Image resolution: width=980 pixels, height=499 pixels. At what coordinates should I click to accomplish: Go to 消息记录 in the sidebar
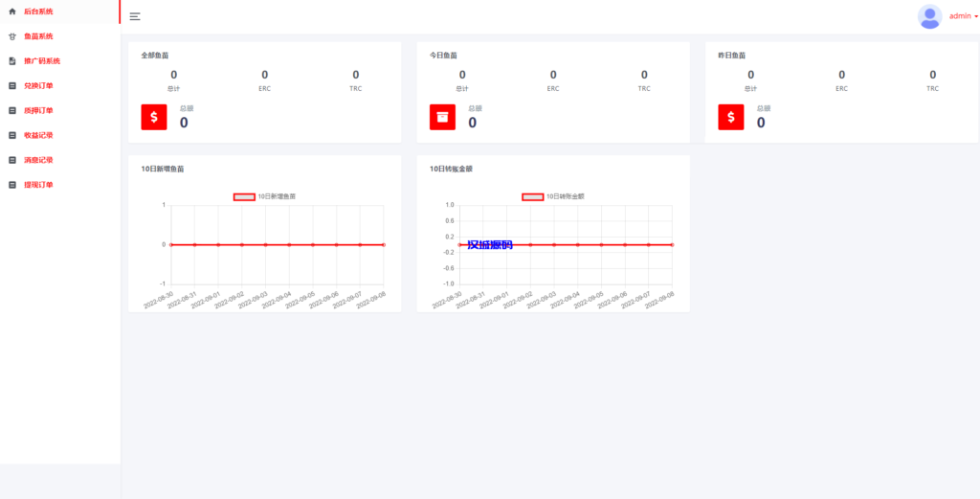38,160
